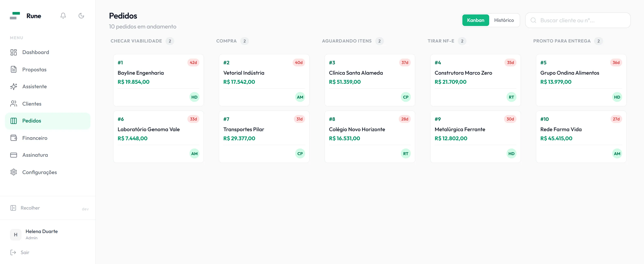The width and height of the screenshot is (644, 264).
Task: Click the 27d age badge
Action: (616, 119)
